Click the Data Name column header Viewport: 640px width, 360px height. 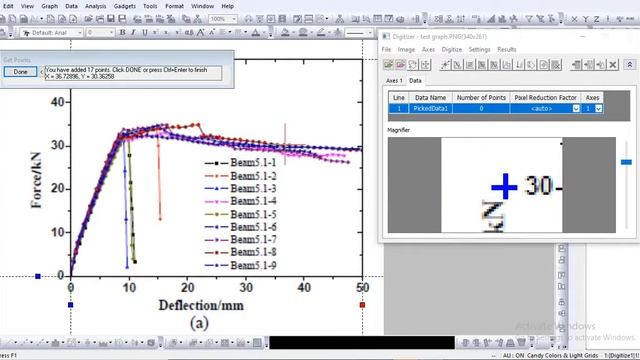pyautogui.click(x=430, y=98)
